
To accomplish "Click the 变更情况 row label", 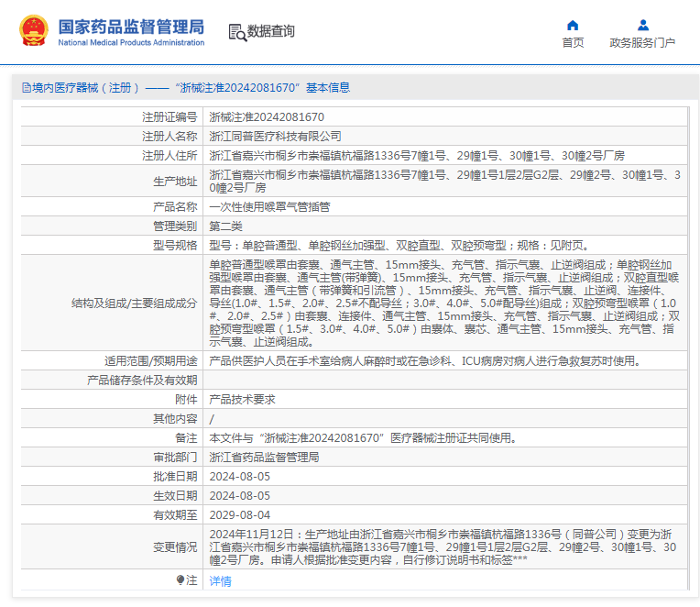I will (174, 546).
